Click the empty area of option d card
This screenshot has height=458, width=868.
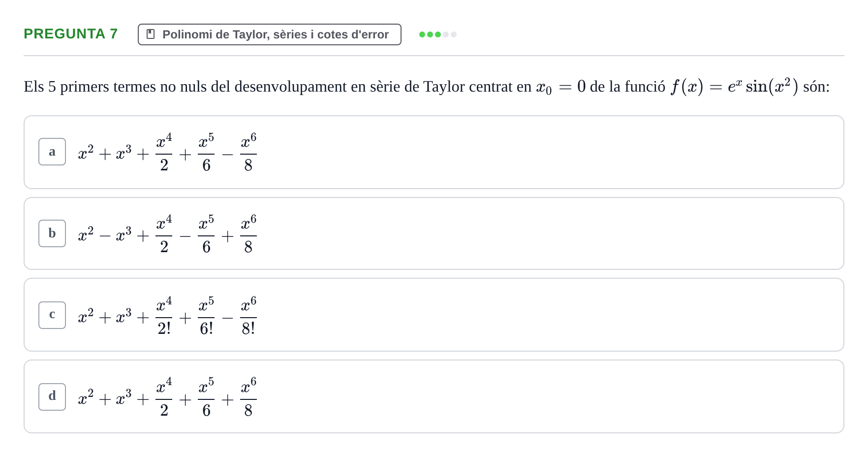(541, 397)
